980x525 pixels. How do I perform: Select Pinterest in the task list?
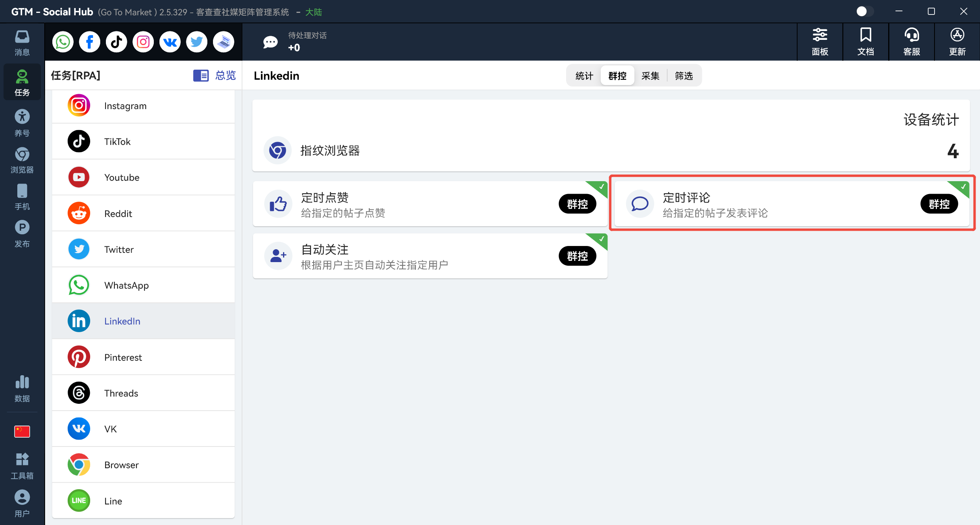[x=143, y=357]
